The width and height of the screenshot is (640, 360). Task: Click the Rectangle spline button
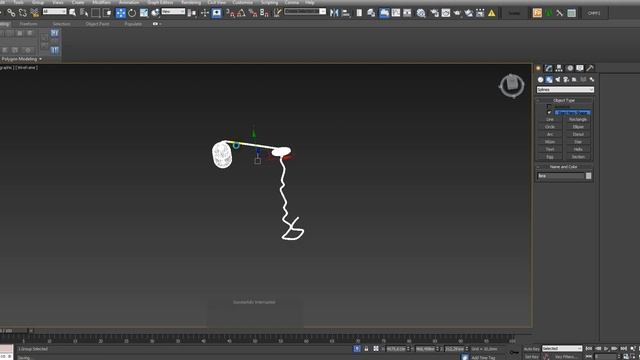point(578,119)
